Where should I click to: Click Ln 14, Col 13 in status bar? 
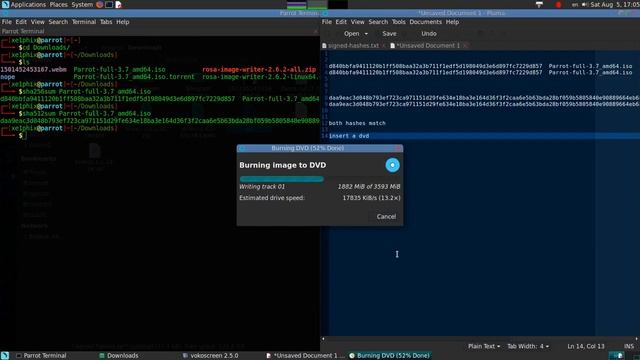[x=586, y=346]
